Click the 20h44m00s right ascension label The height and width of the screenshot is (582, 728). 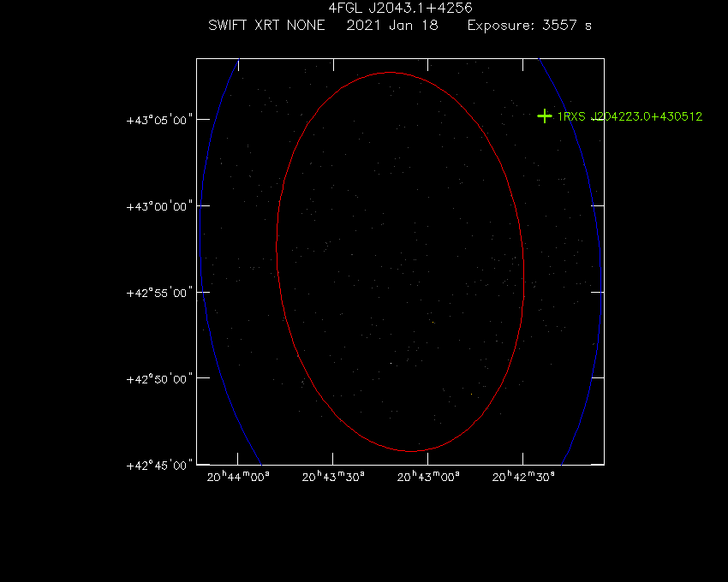tap(238, 477)
